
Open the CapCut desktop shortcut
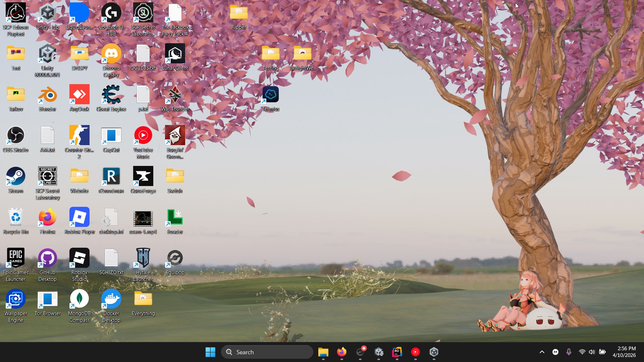[x=111, y=139]
